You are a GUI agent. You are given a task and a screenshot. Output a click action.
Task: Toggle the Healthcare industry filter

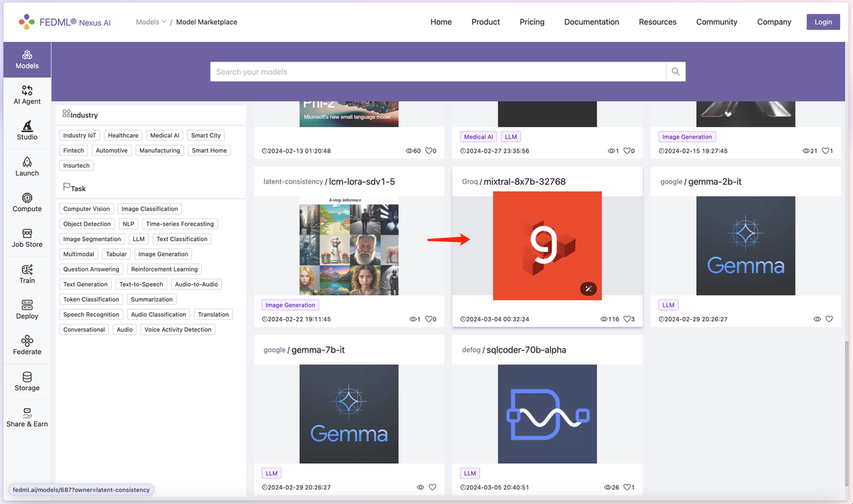122,135
